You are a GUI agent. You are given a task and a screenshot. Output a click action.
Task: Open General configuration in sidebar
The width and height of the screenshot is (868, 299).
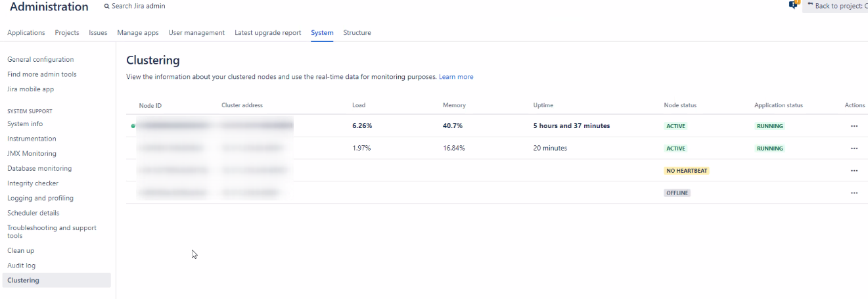[41, 59]
